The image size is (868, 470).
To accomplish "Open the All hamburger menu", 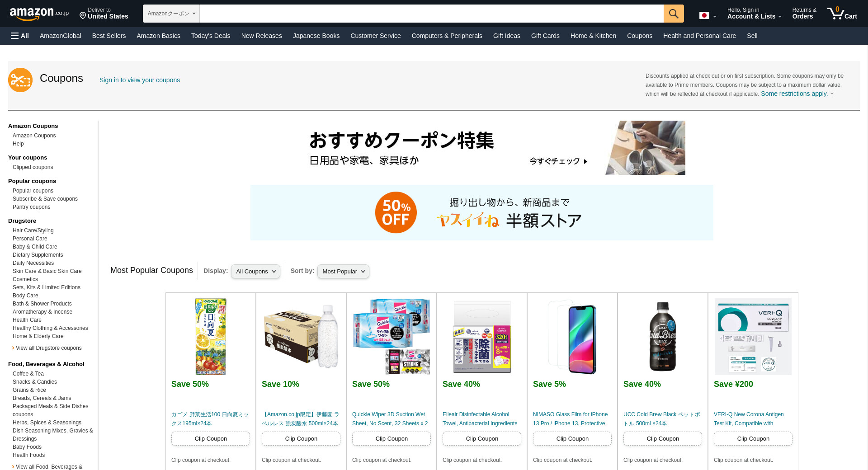I will (20, 36).
